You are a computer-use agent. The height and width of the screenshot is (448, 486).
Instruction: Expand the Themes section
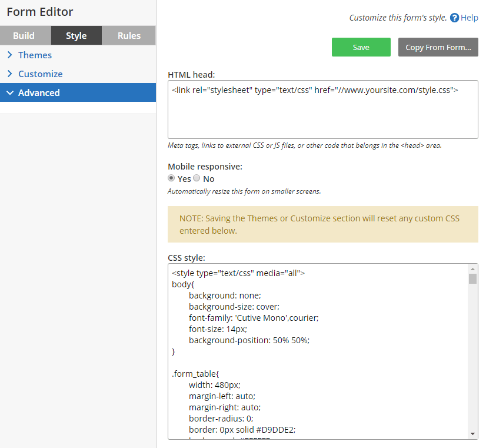[x=36, y=55]
